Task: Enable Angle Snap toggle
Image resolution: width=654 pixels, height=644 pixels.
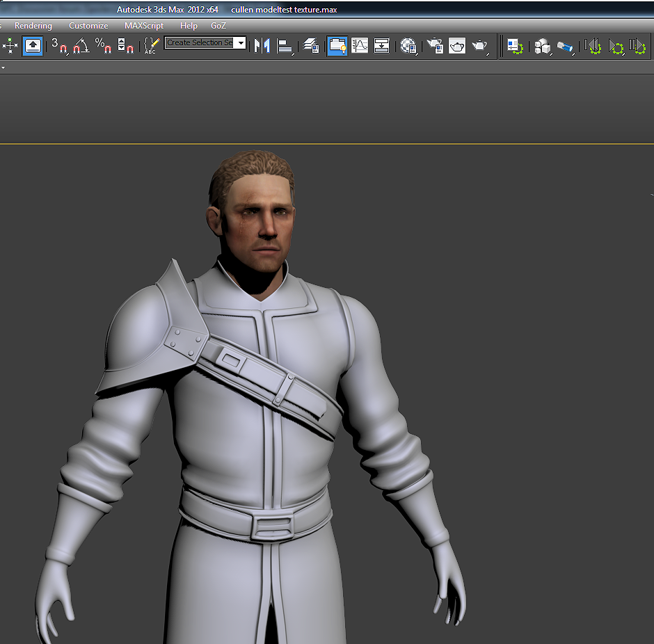Action: (x=81, y=46)
